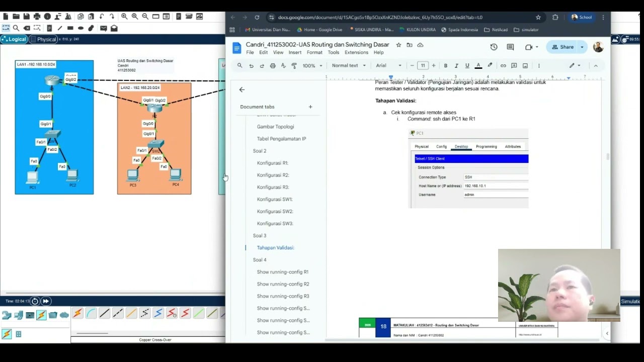This screenshot has height=362, width=644.
Task: Open the Home - Google Drive bookmark
Action: pos(319,30)
